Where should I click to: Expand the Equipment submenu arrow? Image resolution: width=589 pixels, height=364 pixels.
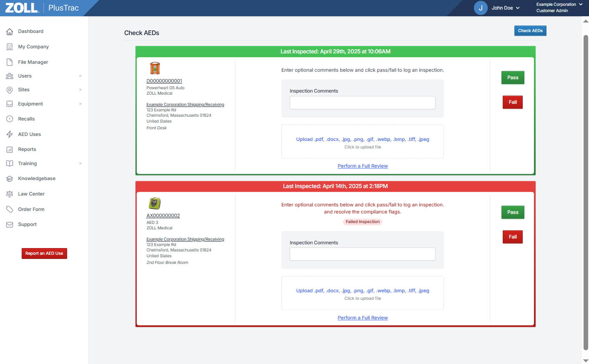[x=80, y=104]
